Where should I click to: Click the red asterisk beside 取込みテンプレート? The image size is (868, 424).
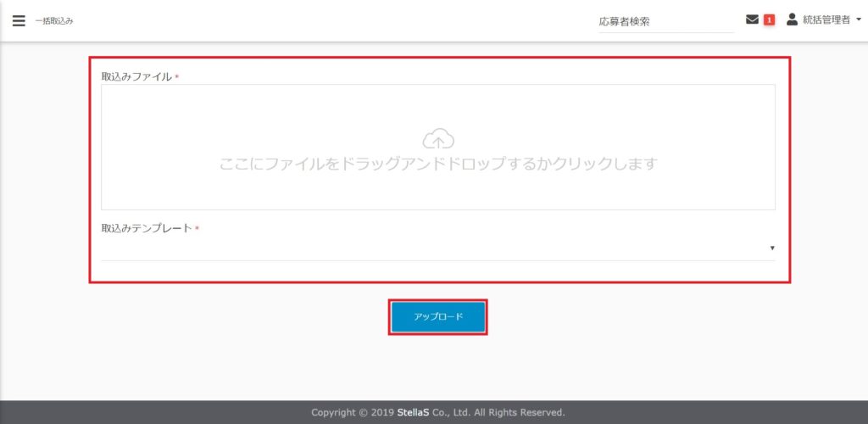[197, 229]
